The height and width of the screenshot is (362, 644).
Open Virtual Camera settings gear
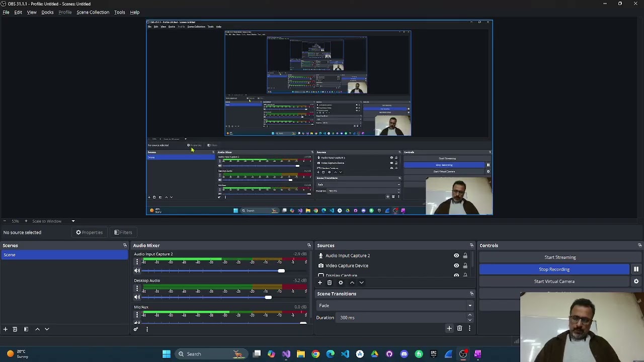pyautogui.click(x=636, y=282)
